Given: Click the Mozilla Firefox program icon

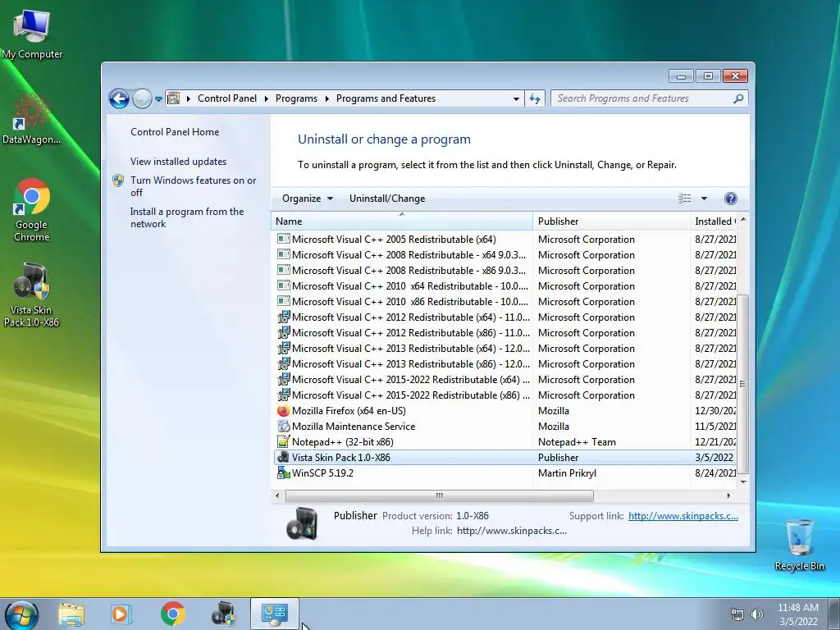Looking at the screenshot, I should point(283,411).
